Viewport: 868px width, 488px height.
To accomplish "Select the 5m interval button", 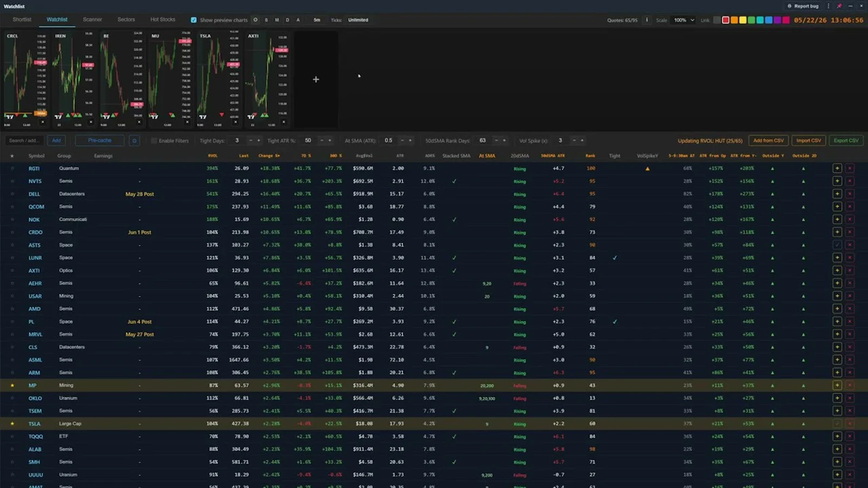I will click(317, 20).
